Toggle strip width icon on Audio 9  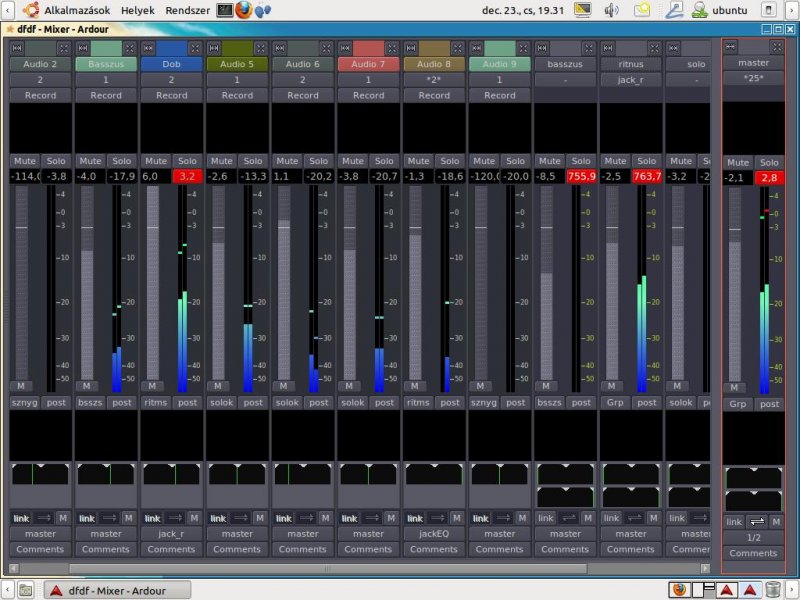[x=476, y=48]
